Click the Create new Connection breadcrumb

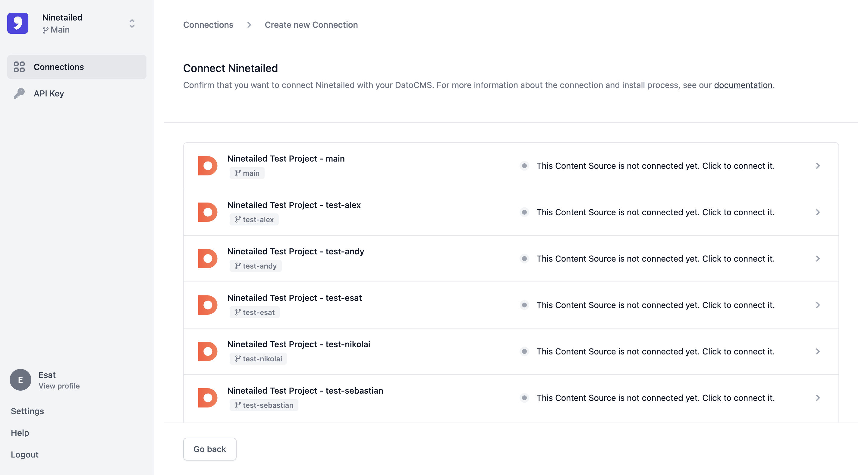pyautogui.click(x=311, y=25)
